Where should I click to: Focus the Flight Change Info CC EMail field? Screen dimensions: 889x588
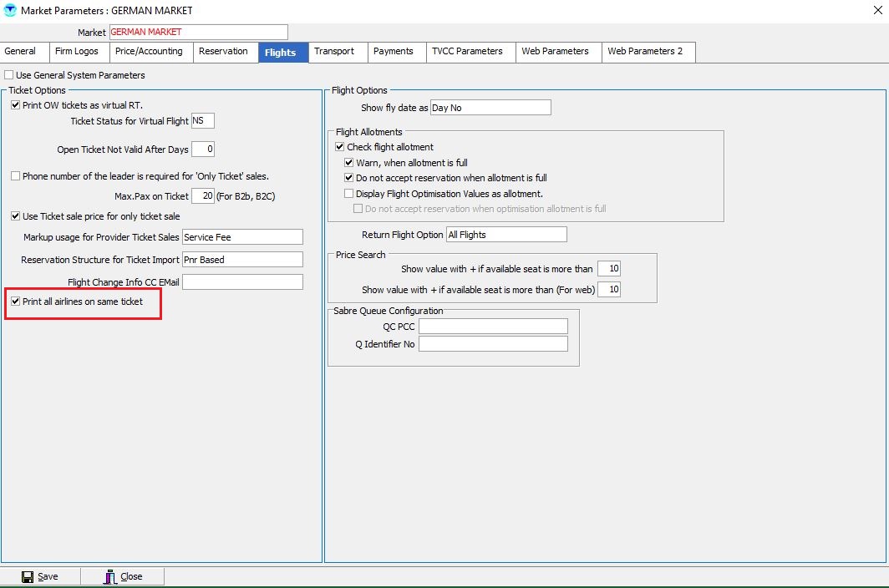[241, 282]
